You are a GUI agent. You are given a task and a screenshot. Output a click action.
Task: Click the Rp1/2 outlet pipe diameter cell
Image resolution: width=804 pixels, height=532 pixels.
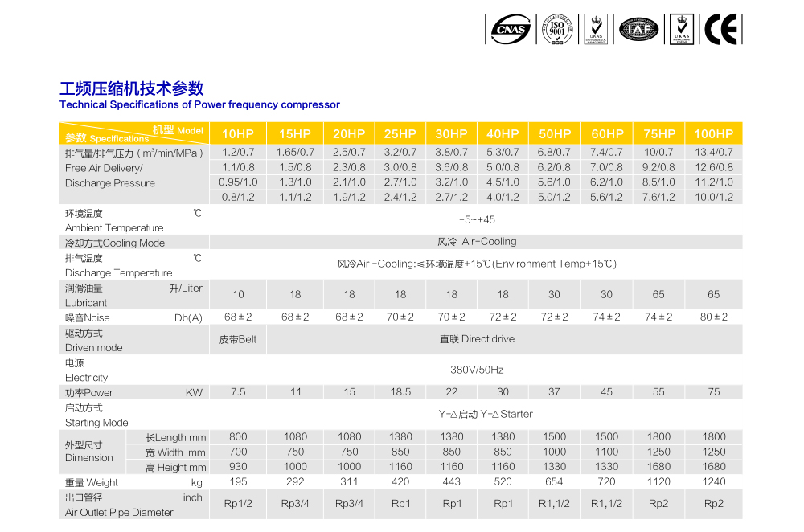coord(238,504)
